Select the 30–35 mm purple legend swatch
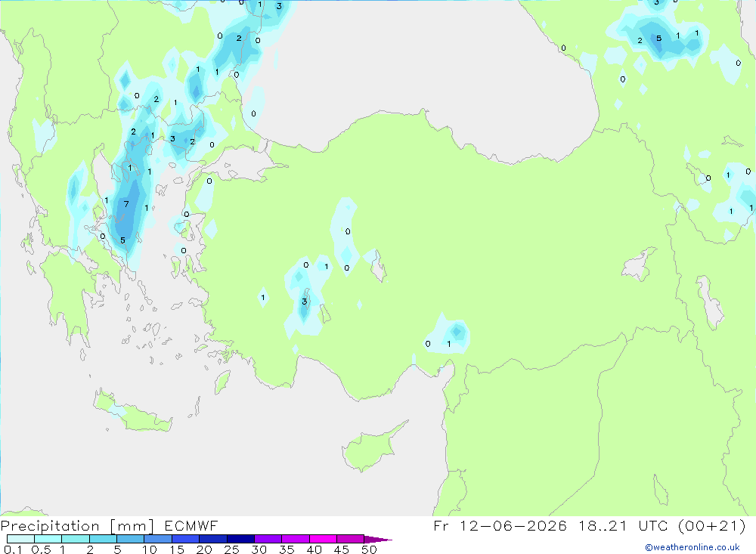The width and height of the screenshot is (756, 554). 268,539
